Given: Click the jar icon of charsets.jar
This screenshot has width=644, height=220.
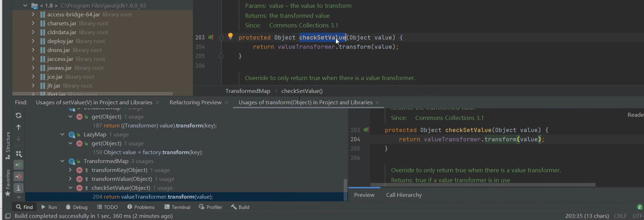Looking at the screenshot, I should [43, 23].
